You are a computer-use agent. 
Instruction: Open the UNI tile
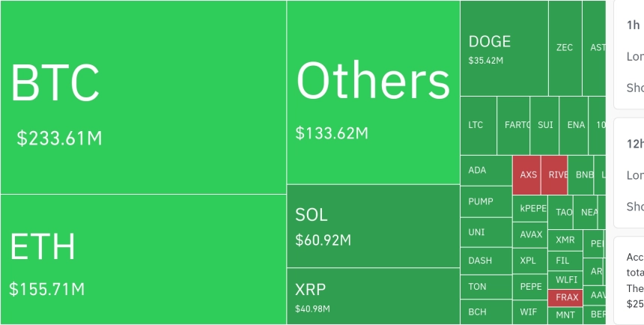(x=485, y=232)
